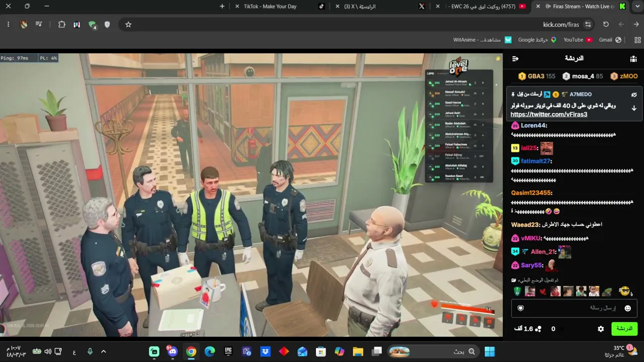
Task: Bookmark this page with the star icon
Action: [128, 24]
